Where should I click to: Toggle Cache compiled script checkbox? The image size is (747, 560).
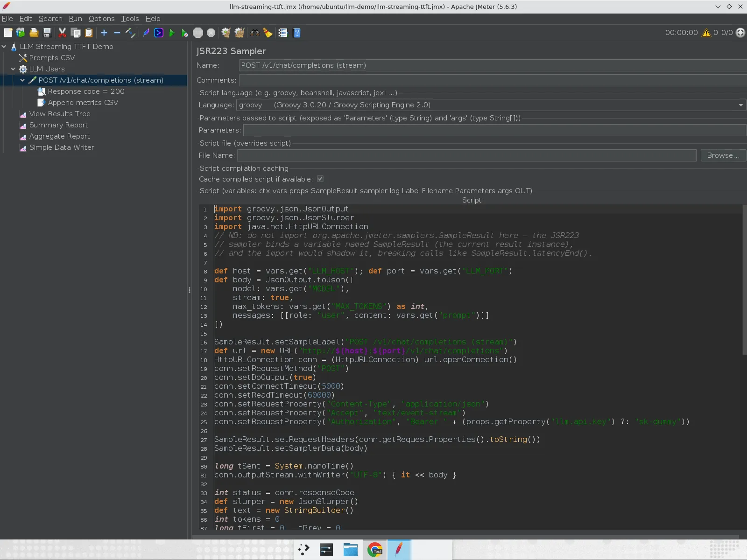pos(320,179)
